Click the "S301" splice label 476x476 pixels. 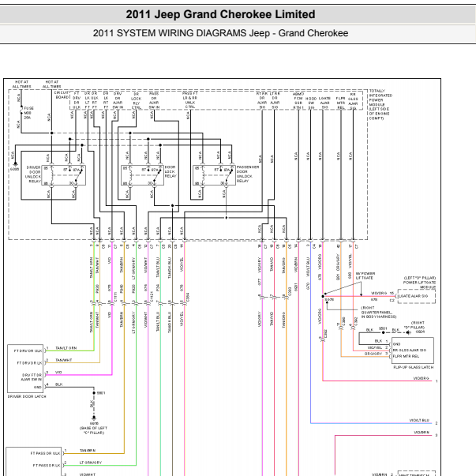101,393
